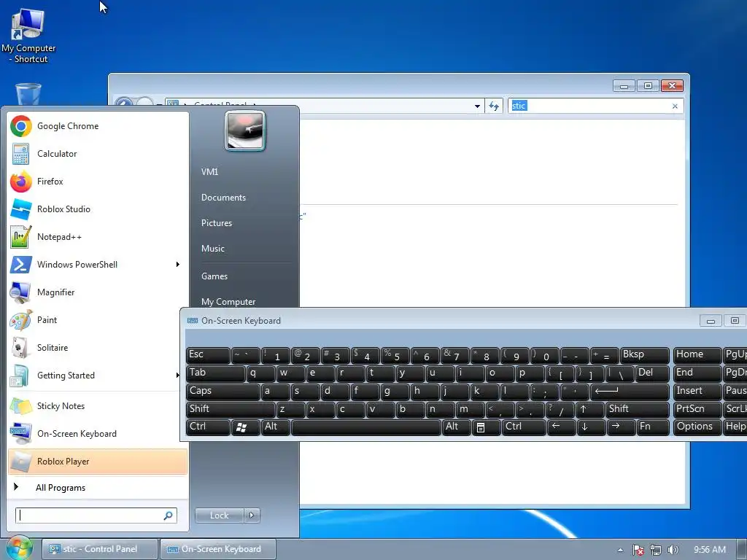Click the Lock button
The height and width of the screenshot is (560, 747).
pos(219,516)
